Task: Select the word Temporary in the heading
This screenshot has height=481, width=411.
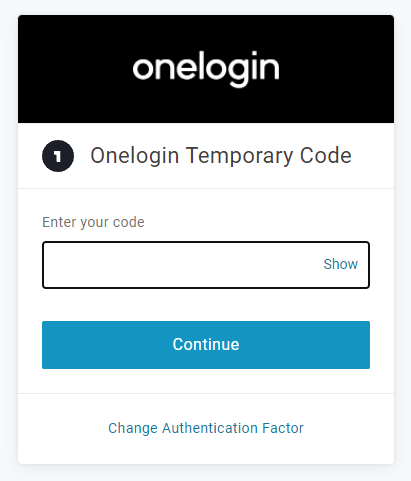Action: point(240,156)
